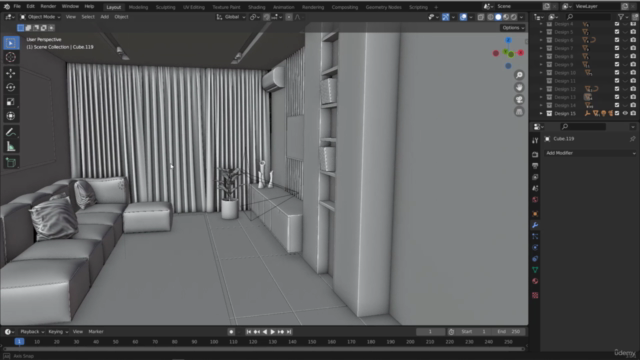Switch to the Geometry Nodes workspace tab
Image resolution: width=640 pixels, height=360 pixels.
(x=384, y=7)
